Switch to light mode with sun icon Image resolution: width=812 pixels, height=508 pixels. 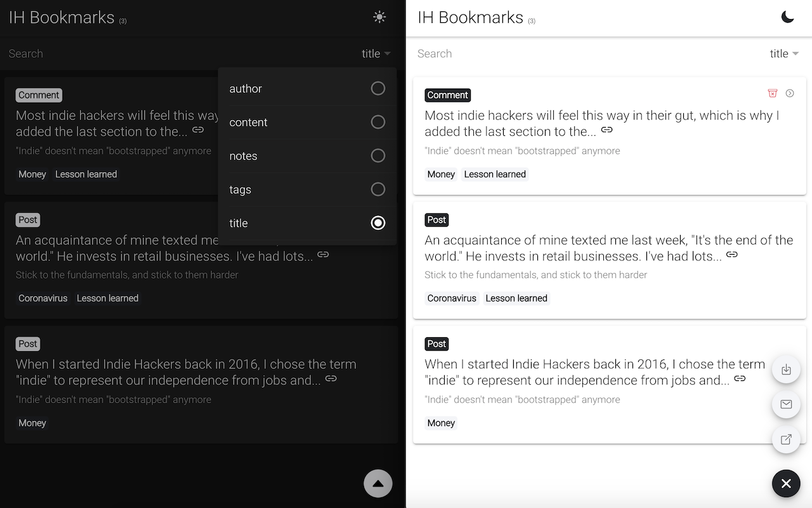(379, 17)
